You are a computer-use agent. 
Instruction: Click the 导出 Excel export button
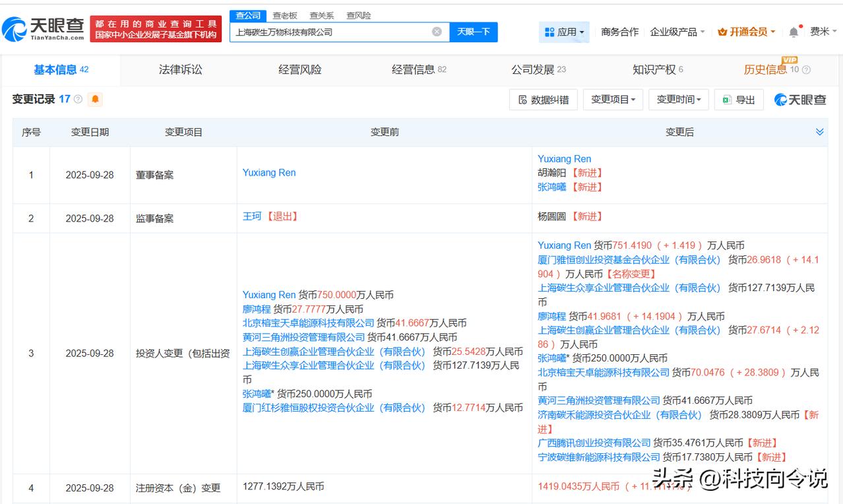point(739,100)
